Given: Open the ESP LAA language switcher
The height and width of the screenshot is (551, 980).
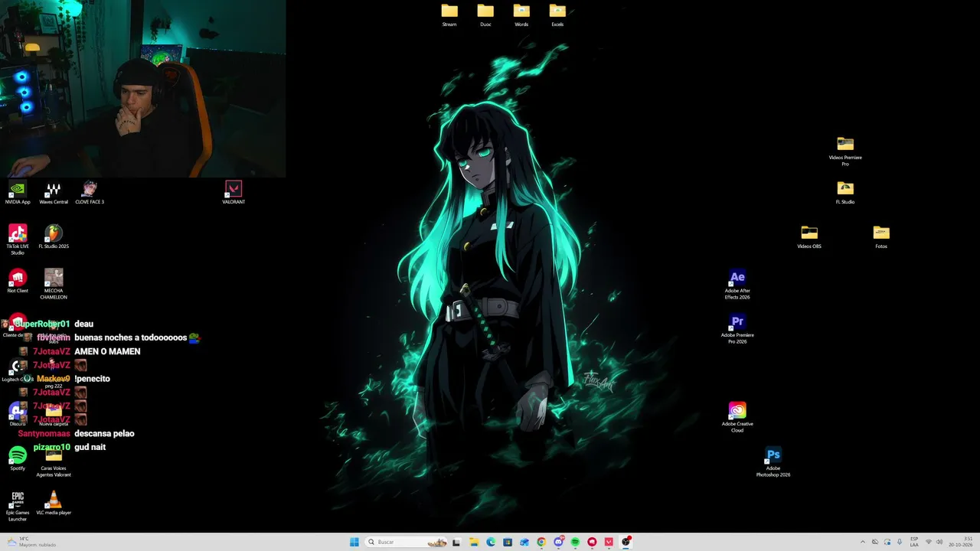Looking at the screenshot, I should (914, 542).
